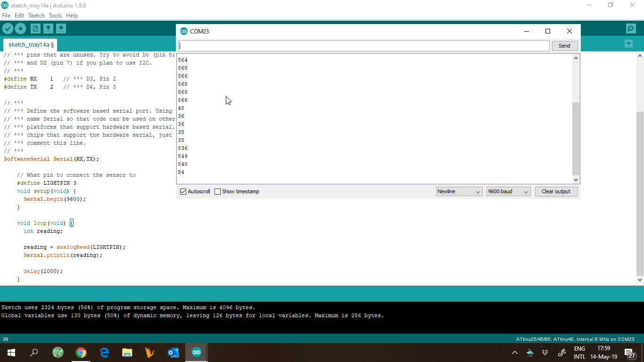The image size is (644, 362).
Task: Maximize the COM23 serial monitor window
Action: 548,31
